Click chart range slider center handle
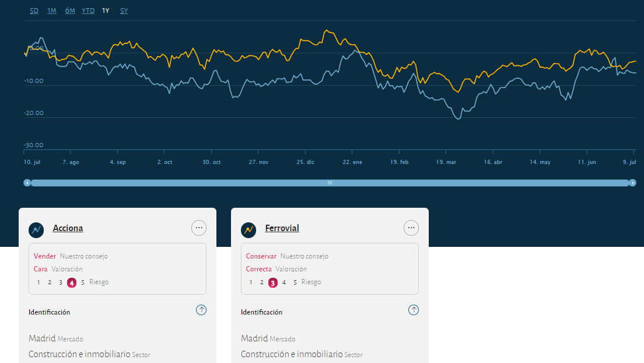Viewport: 644px width, 363px height. point(330,183)
